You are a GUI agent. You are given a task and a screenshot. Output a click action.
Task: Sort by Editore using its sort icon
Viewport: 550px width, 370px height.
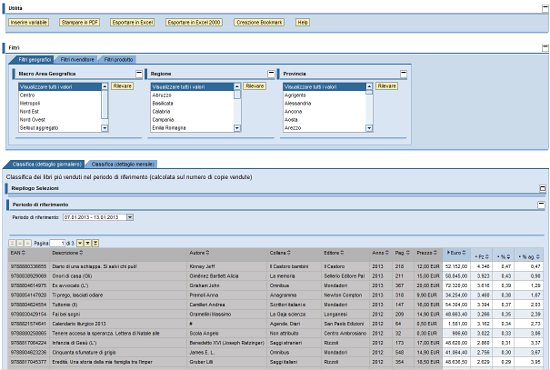[x=342, y=253]
